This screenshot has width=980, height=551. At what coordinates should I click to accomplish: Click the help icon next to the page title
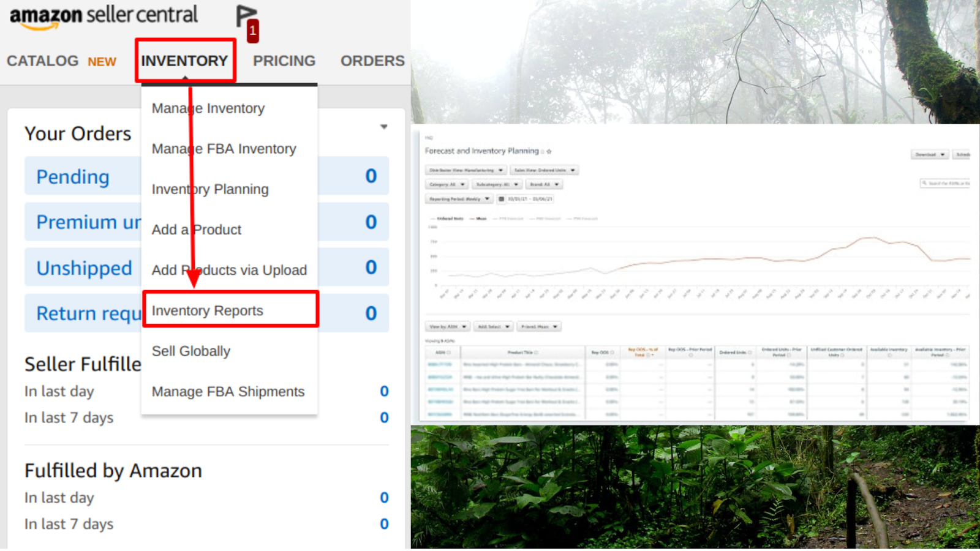pyautogui.click(x=541, y=151)
